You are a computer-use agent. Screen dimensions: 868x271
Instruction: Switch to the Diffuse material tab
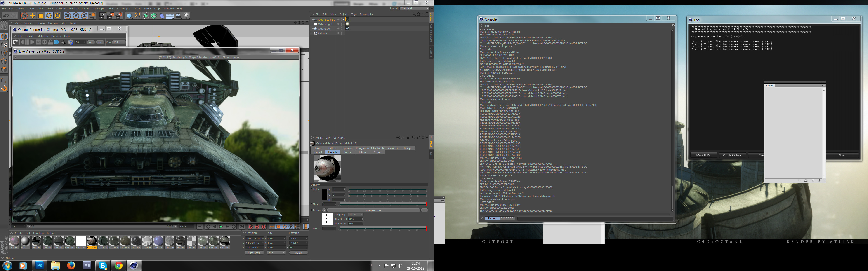[x=333, y=148]
